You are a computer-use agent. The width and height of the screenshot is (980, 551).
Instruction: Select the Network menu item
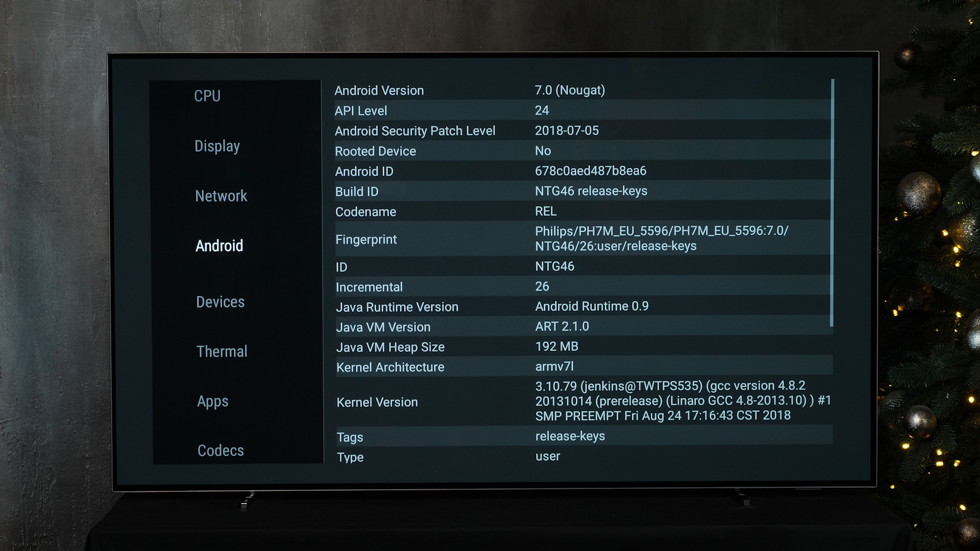(x=221, y=196)
